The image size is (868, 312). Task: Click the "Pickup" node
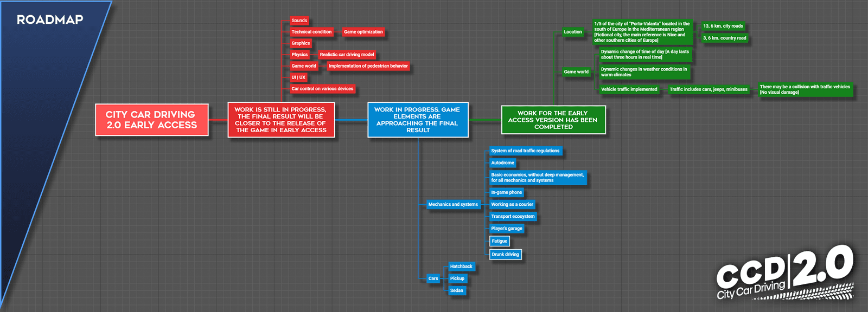tap(457, 278)
